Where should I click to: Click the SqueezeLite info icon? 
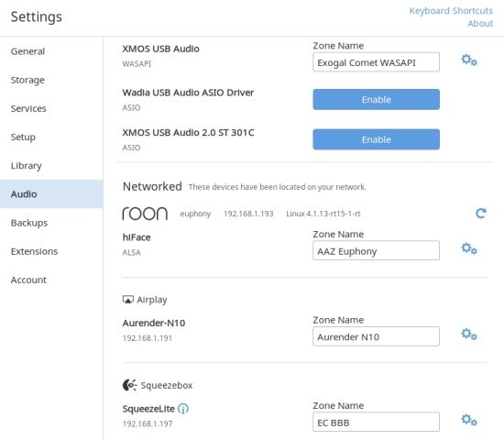(x=183, y=409)
